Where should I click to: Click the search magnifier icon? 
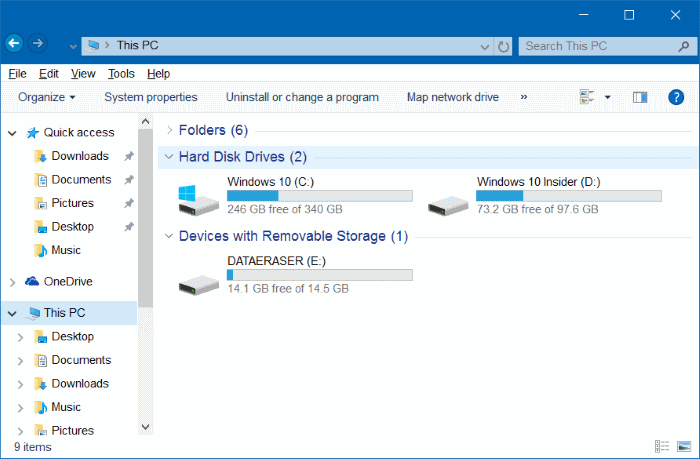pos(683,46)
